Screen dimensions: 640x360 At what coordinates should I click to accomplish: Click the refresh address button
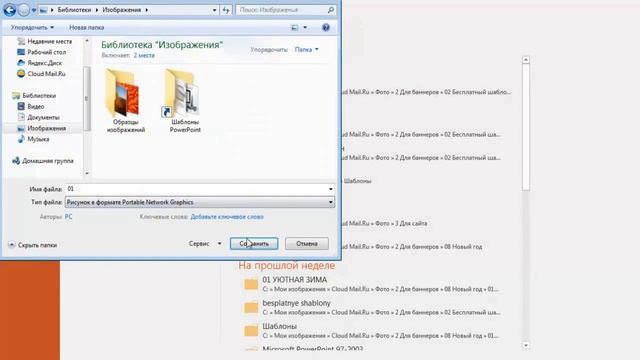226,10
